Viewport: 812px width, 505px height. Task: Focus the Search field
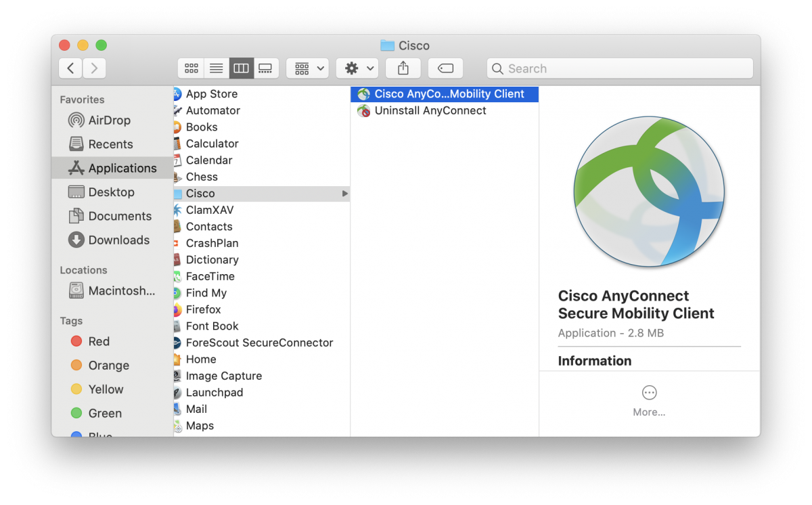(x=620, y=68)
